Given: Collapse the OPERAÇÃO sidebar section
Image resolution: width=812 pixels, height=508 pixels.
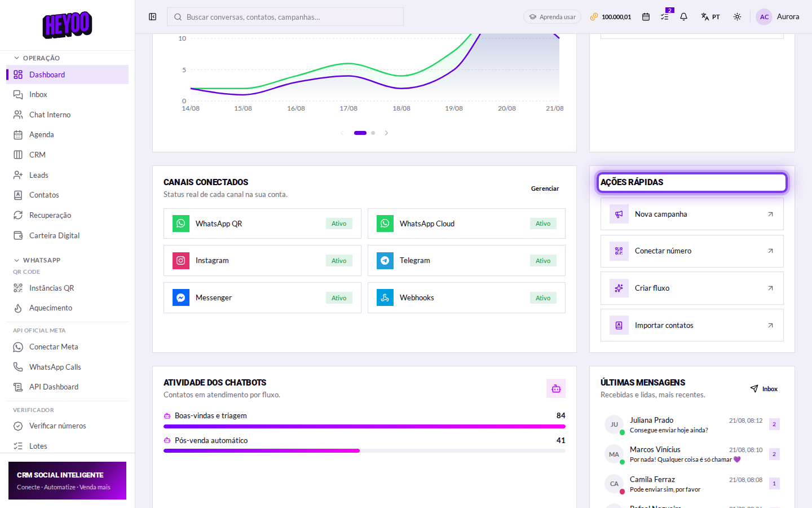Looking at the screenshot, I should coord(37,58).
